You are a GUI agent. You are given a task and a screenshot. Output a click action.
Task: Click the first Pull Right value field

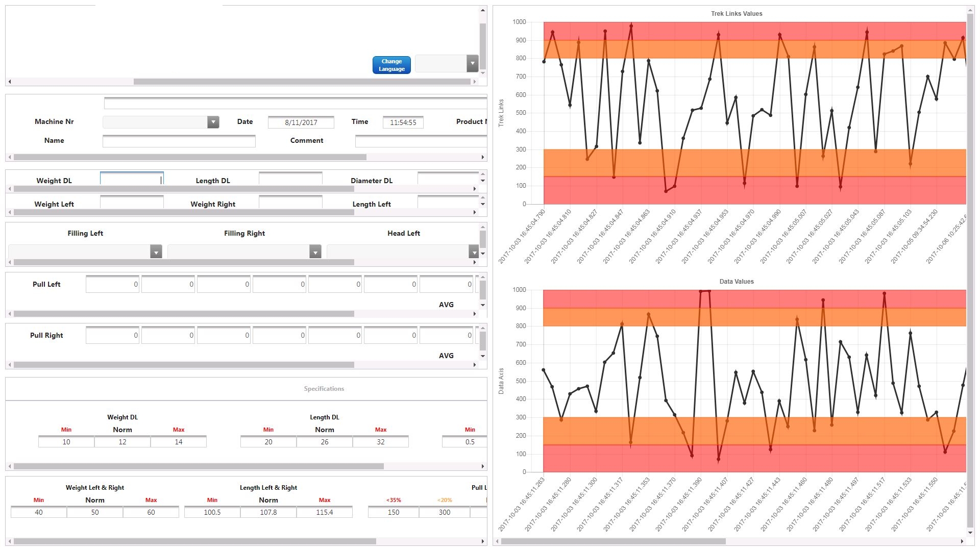pyautogui.click(x=112, y=335)
